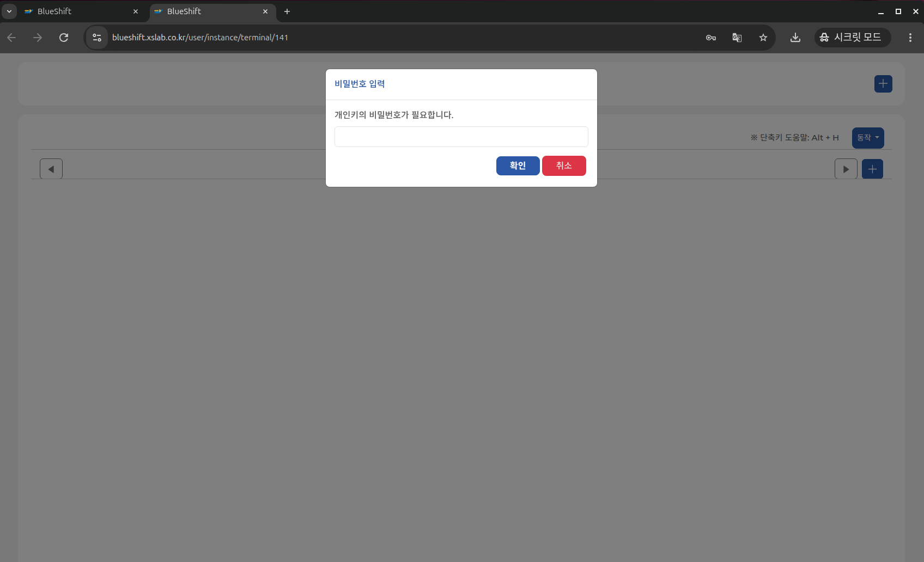Expand the tab search dropdown arrow
This screenshot has width=924, height=562.
coord(9,11)
